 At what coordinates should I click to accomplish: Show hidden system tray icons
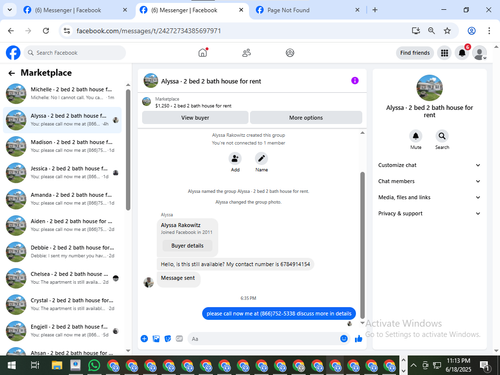(413, 365)
